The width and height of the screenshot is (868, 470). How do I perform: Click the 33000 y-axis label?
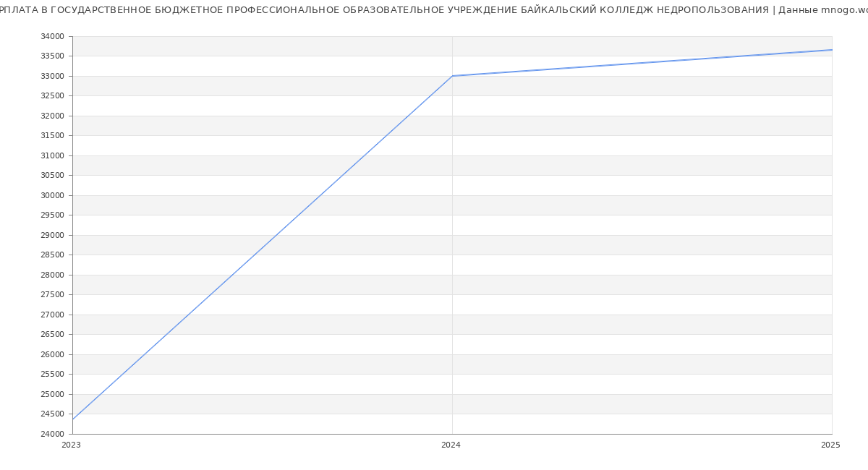[x=54, y=76]
